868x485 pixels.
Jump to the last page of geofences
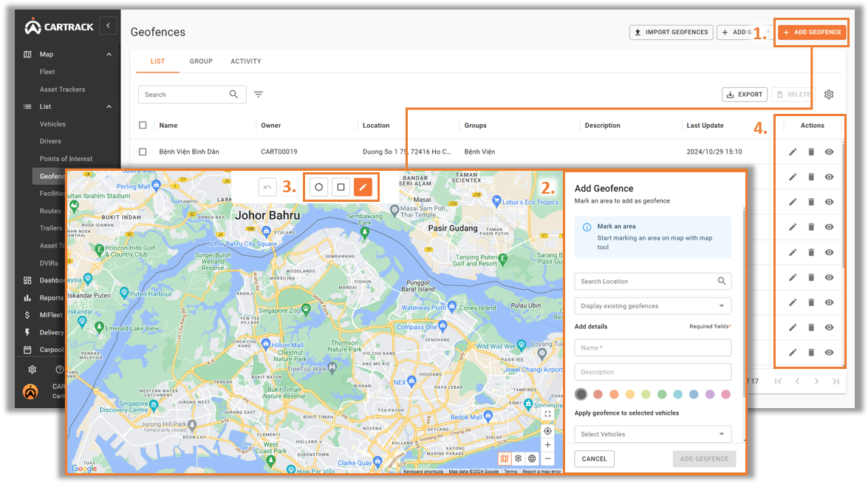[x=836, y=381]
